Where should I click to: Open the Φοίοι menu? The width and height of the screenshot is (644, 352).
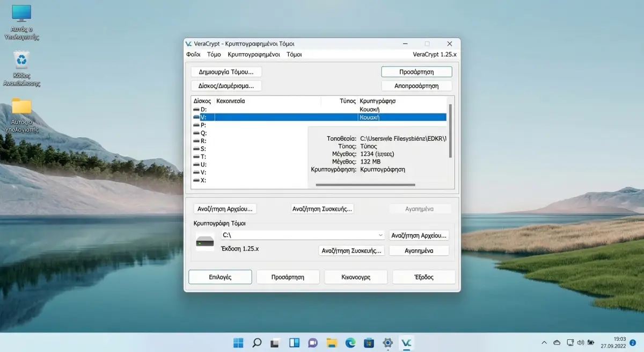[193, 55]
